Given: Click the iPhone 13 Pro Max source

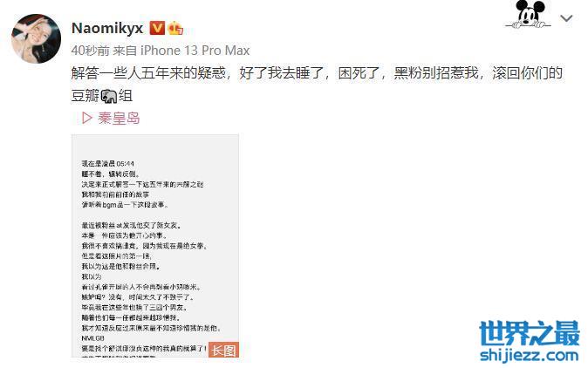Looking at the screenshot, I should pos(195,51).
